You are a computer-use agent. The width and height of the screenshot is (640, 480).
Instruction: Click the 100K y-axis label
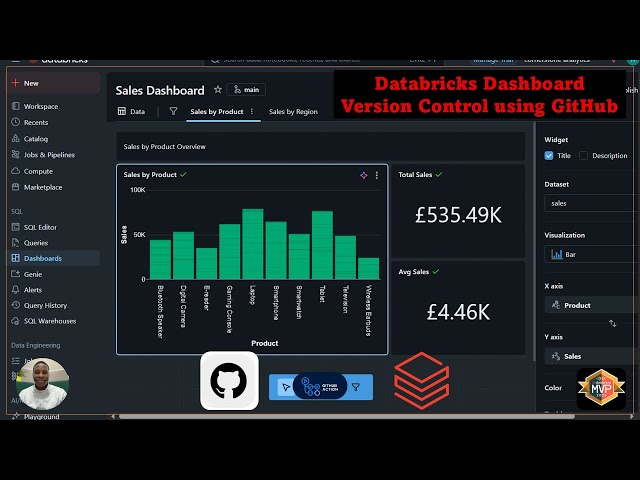tap(138, 190)
